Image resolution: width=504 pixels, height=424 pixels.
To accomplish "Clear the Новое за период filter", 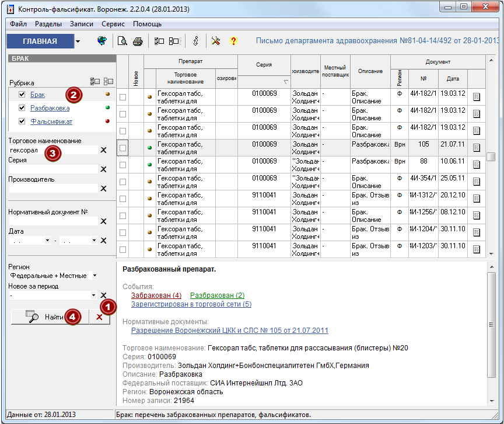I will (x=103, y=295).
